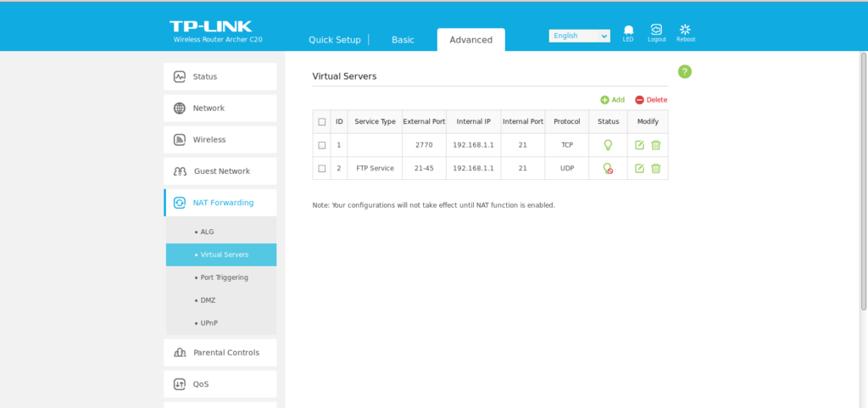Delete entry ID 1 using its trash icon
This screenshot has height=408, width=868.
point(655,145)
